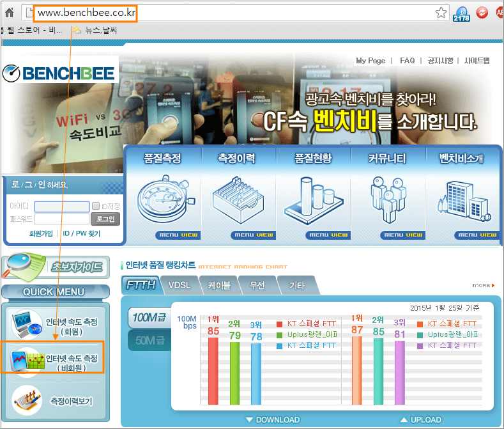Open the 품질현황 bar chart icon

[314, 199]
